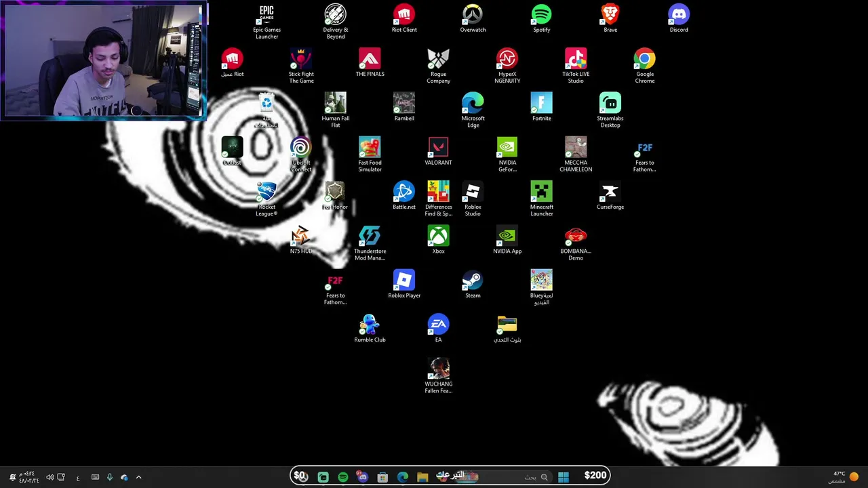Click the microphone icon in the system tray
The width and height of the screenshot is (868, 488).
(x=109, y=477)
